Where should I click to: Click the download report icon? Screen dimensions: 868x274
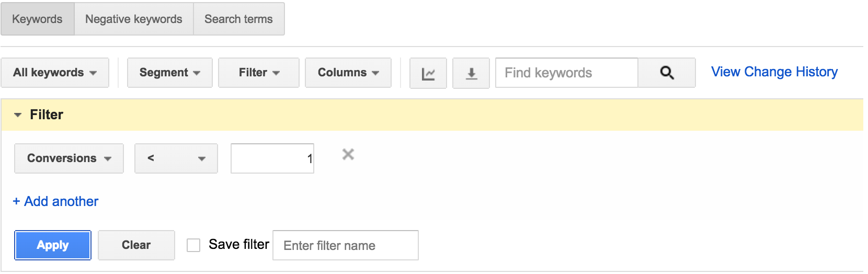click(x=471, y=73)
